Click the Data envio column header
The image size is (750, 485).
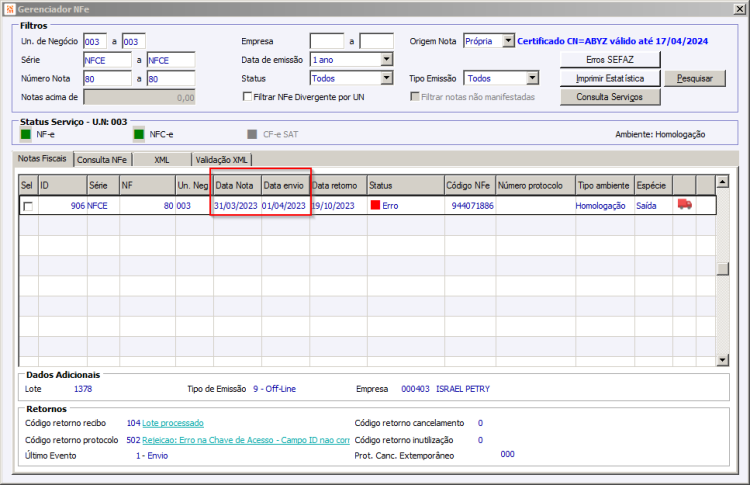[x=285, y=185]
